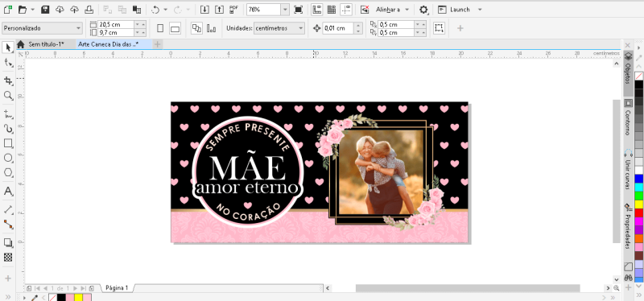Toggle apply layout to current page only
The width and height of the screenshot is (644, 301).
point(211,28)
